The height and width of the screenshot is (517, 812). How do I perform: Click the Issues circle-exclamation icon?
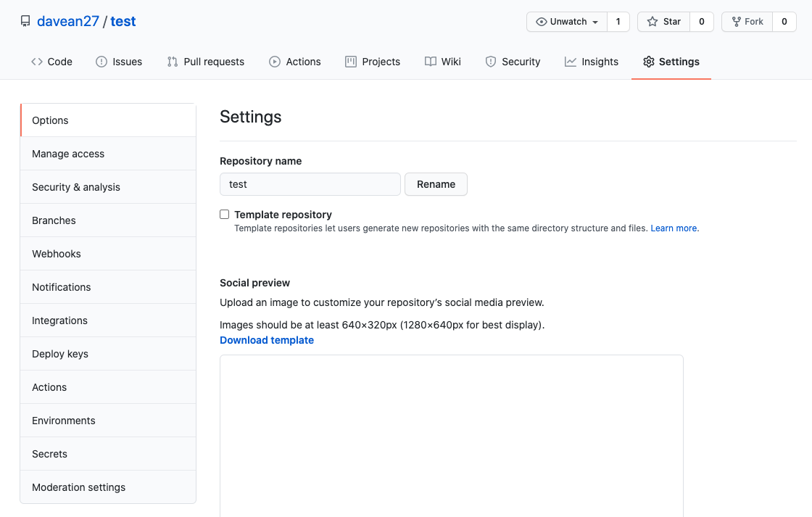tap(101, 62)
